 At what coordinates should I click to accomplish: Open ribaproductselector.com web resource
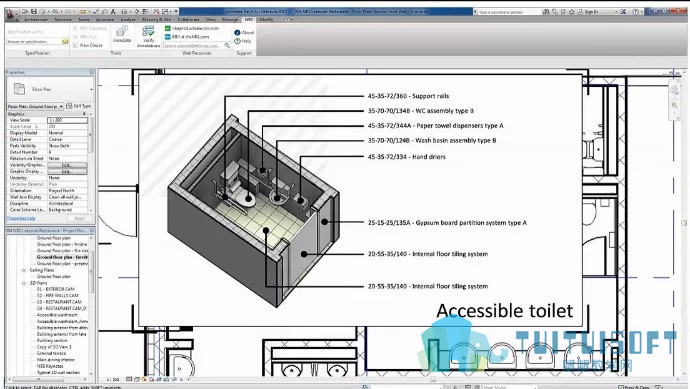(192, 28)
